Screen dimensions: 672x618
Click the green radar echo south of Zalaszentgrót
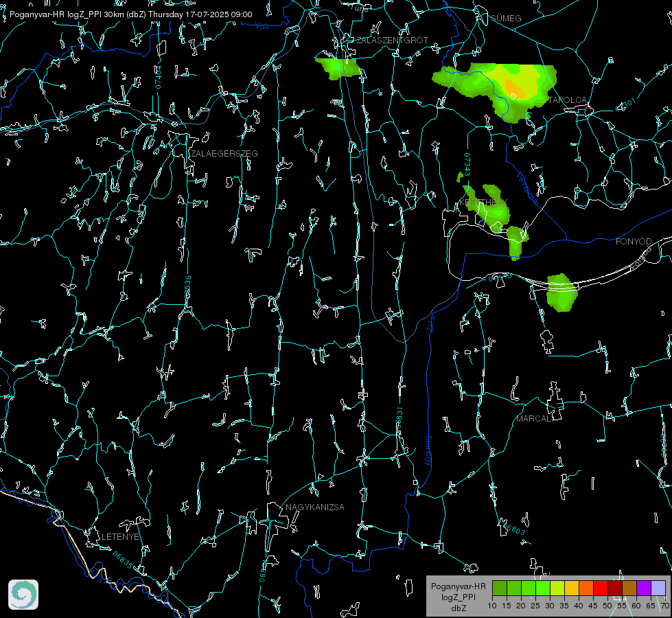tap(338, 69)
